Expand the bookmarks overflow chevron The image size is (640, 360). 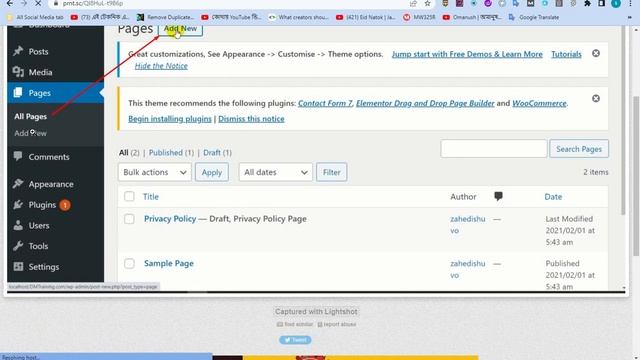click(630, 17)
